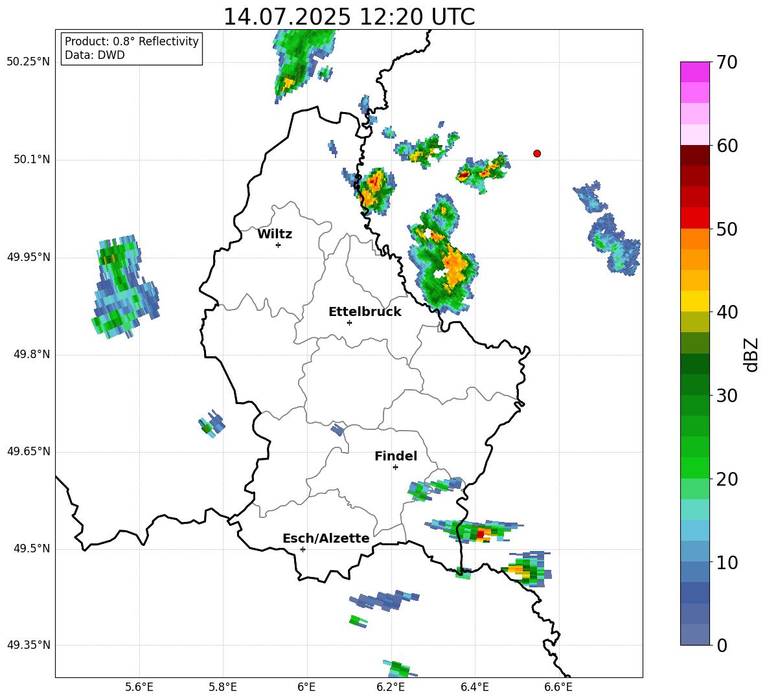Image resolution: width=767 pixels, height=700 pixels.
Task: Pick the yellow colorbar segment near 40
Action: pyautogui.click(x=694, y=301)
